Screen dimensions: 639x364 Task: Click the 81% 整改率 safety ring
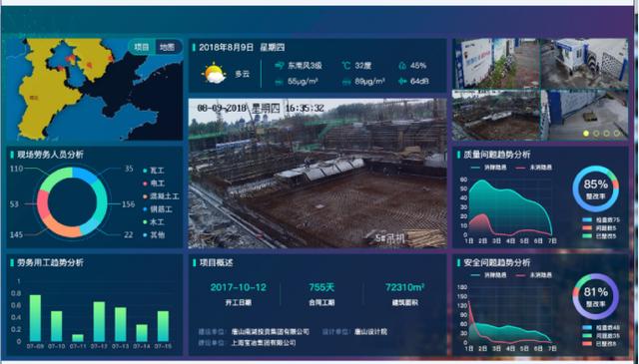pos(595,297)
